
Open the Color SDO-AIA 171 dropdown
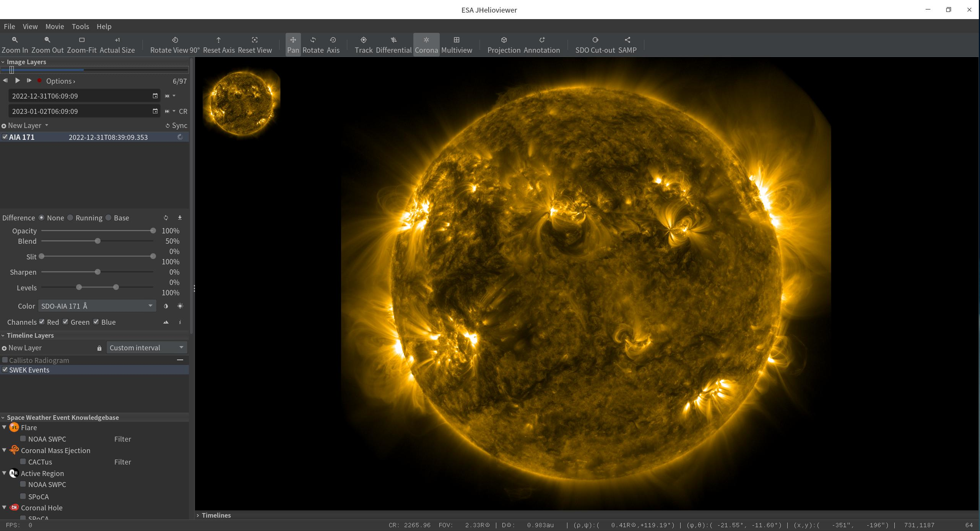click(97, 306)
